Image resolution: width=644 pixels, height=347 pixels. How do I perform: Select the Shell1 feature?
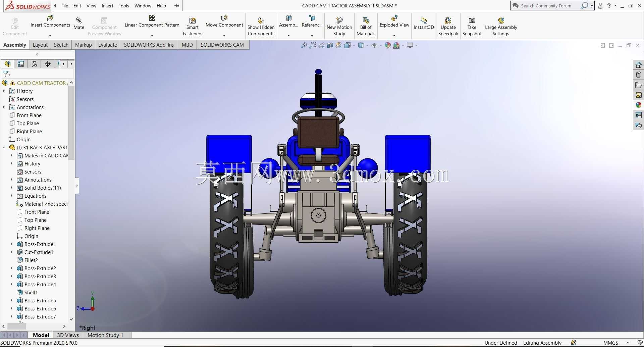(x=31, y=292)
